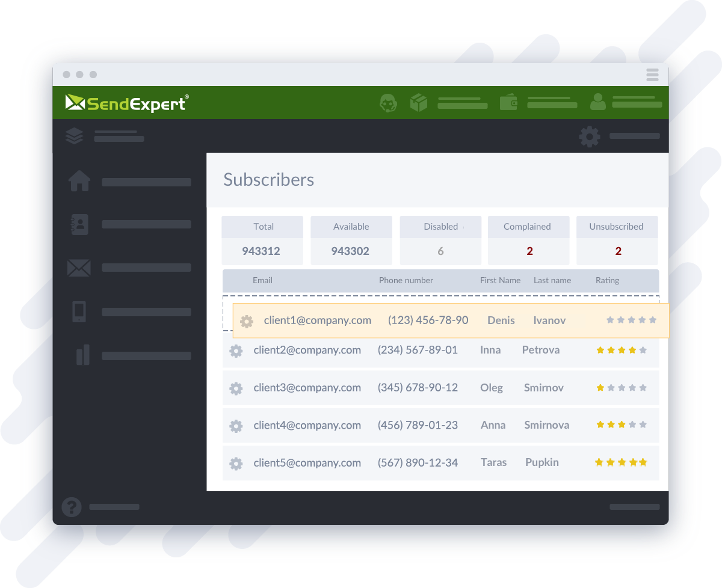This screenshot has height=588, width=722.
Task: Open the bar chart statistics icon
Action: 82,355
